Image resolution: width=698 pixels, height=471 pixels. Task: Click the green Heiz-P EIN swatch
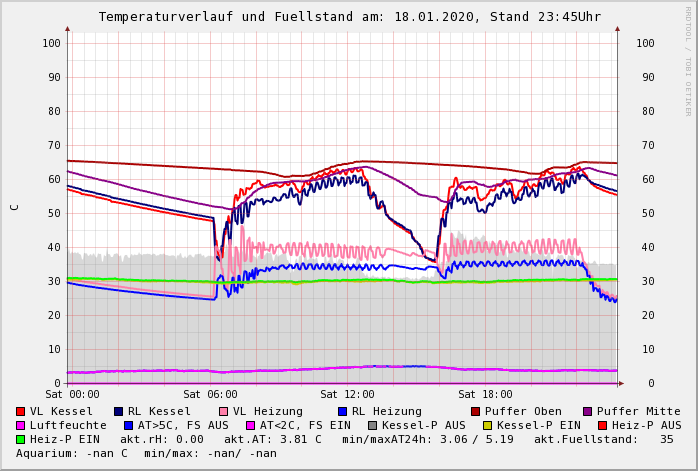pos(21,439)
